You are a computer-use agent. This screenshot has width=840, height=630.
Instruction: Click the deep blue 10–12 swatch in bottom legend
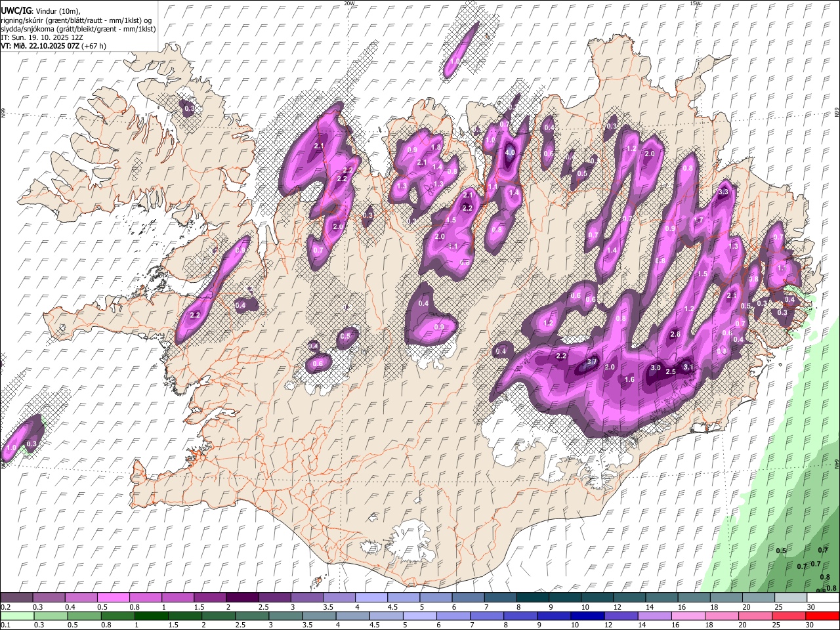coord(587,616)
